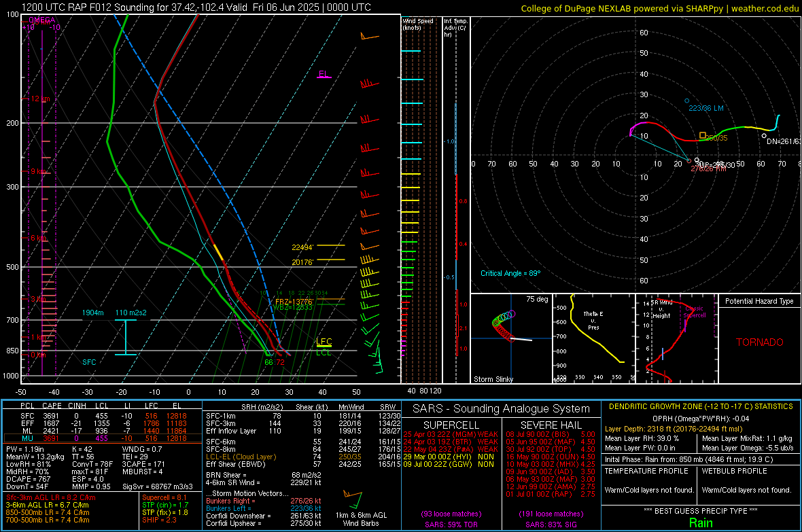802x532 pixels.
Task: Click the SARS: 59% TOR result
Action: [451, 525]
